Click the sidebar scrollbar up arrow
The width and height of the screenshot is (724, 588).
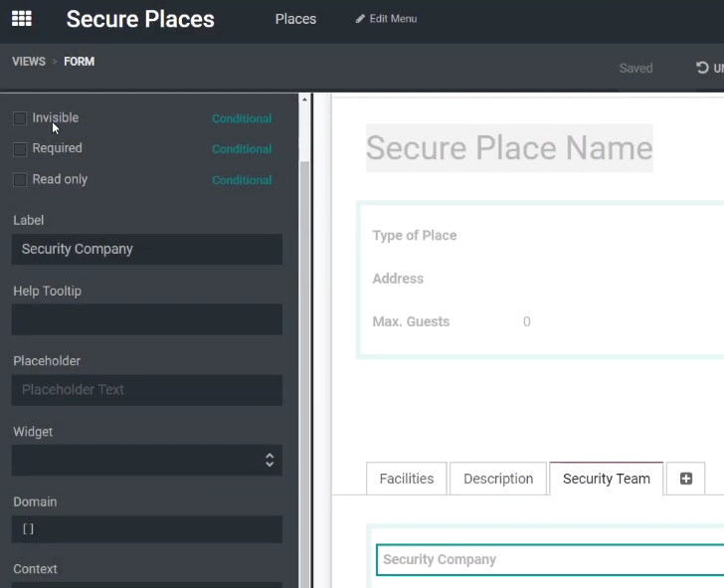pyautogui.click(x=304, y=99)
